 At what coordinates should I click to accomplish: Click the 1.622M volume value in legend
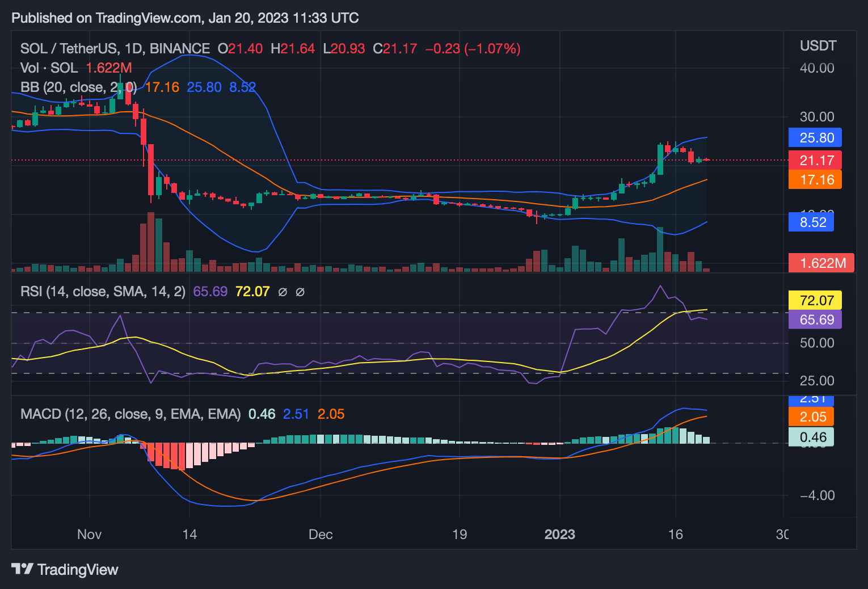(109, 68)
